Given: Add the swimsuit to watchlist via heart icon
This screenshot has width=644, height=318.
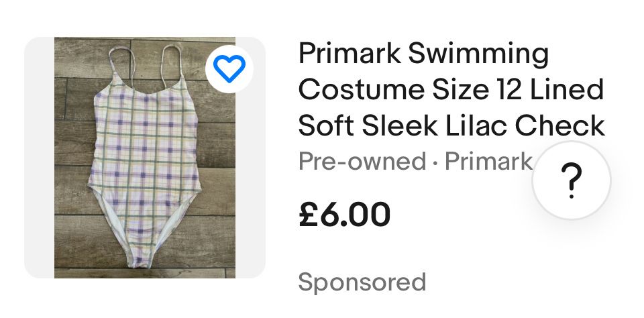Looking at the screenshot, I should [x=229, y=68].
